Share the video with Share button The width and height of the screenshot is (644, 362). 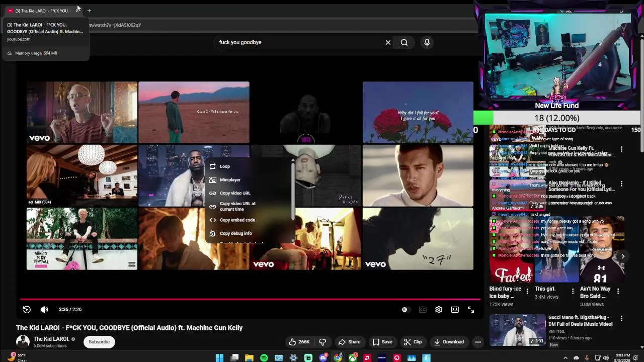[349, 342]
